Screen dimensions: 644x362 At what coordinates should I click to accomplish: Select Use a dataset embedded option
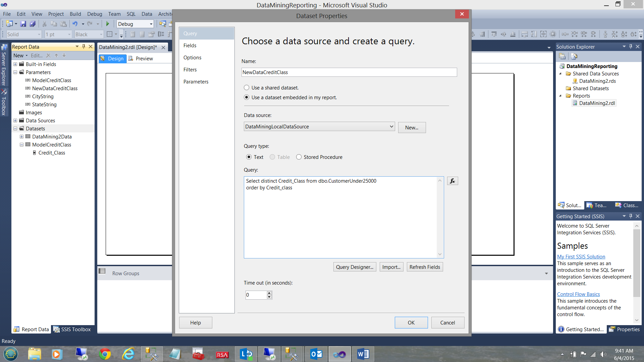(247, 97)
